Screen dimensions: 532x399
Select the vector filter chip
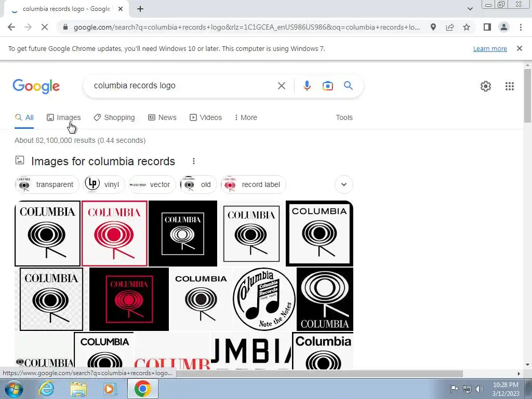152,184
